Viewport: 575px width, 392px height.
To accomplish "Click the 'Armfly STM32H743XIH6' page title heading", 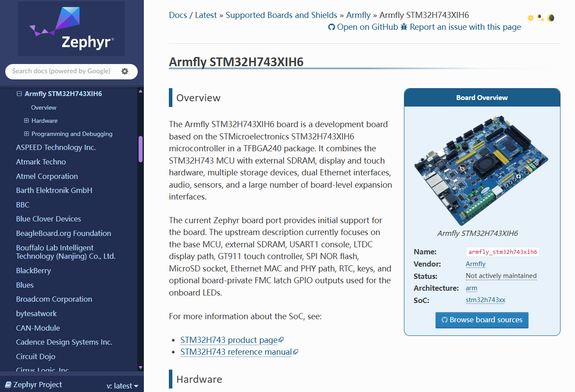I will tap(236, 62).
